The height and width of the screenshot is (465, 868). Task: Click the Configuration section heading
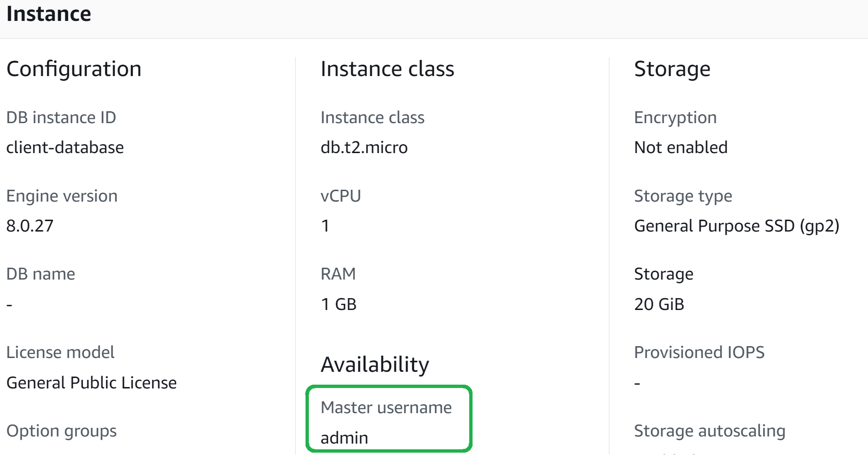coord(74,69)
